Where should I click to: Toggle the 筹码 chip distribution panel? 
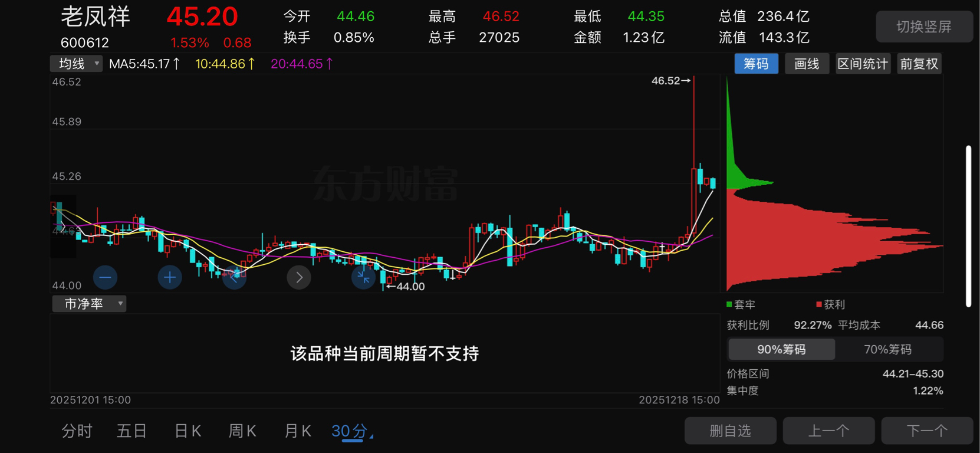756,64
